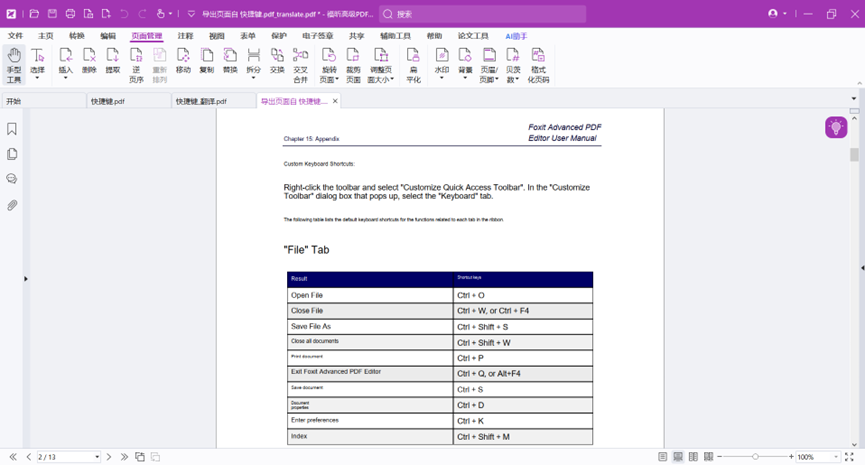Select the Hand tool (手型工具)

[x=14, y=65]
